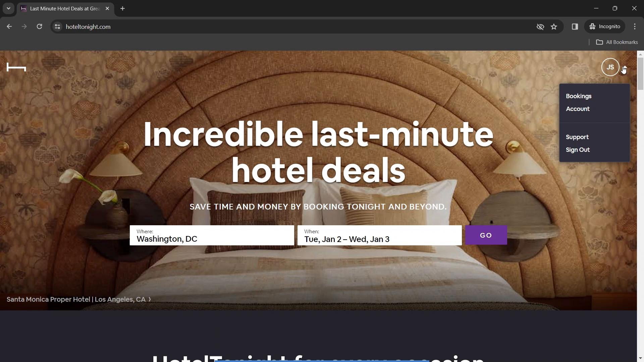Click the HotelTonight logo icon
The width and height of the screenshot is (644, 362).
coord(16,67)
